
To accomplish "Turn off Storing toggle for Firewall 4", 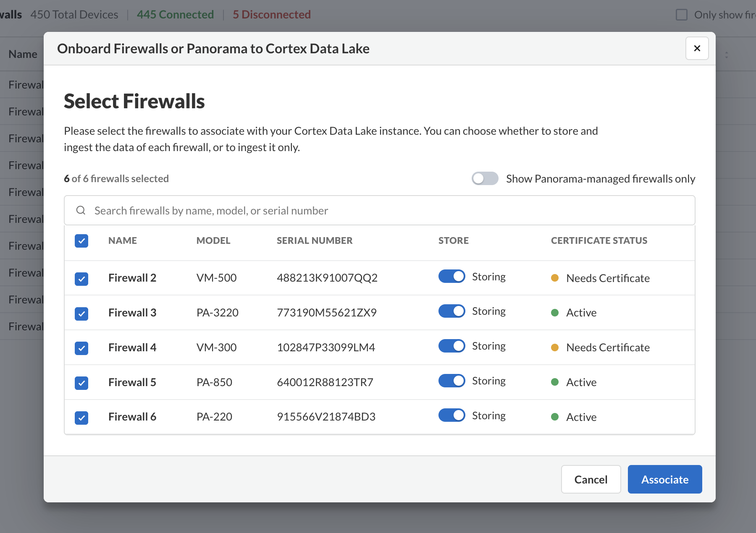I will (452, 346).
